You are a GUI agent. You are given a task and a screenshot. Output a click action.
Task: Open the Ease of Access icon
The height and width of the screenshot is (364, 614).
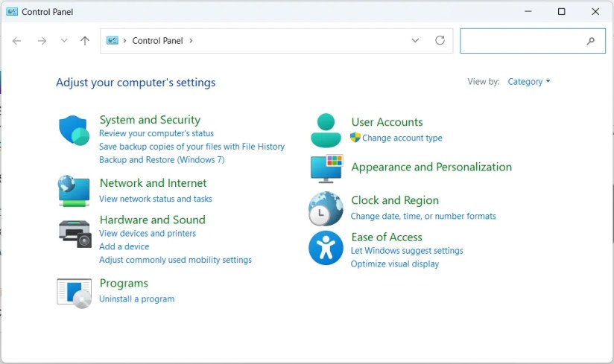click(x=326, y=248)
